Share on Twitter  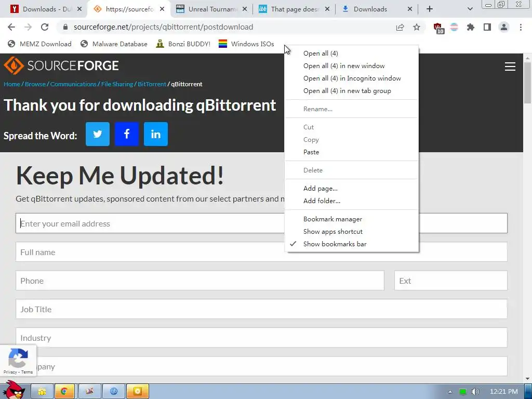click(x=98, y=134)
